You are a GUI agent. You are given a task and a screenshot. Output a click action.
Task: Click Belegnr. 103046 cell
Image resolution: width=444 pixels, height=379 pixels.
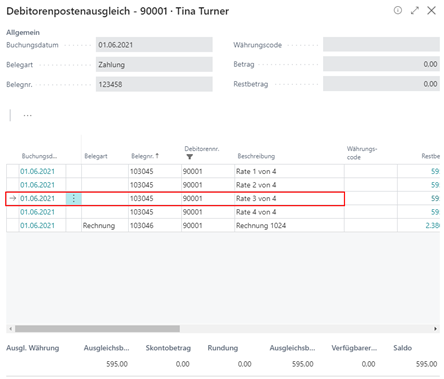click(155, 226)
